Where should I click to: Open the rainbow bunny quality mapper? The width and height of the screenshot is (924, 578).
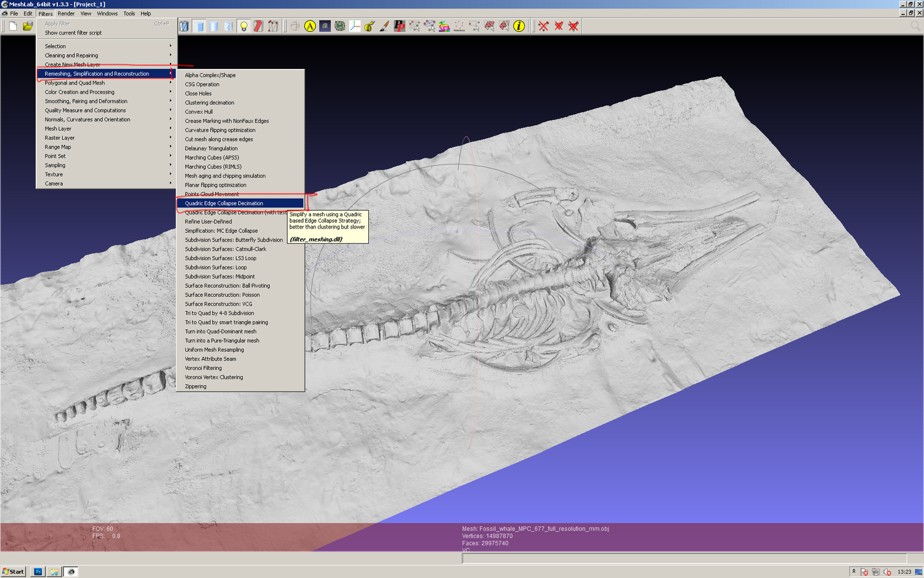444,26
